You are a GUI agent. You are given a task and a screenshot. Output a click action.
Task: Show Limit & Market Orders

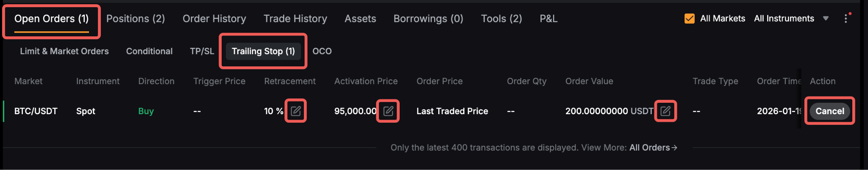click(64, 51)
